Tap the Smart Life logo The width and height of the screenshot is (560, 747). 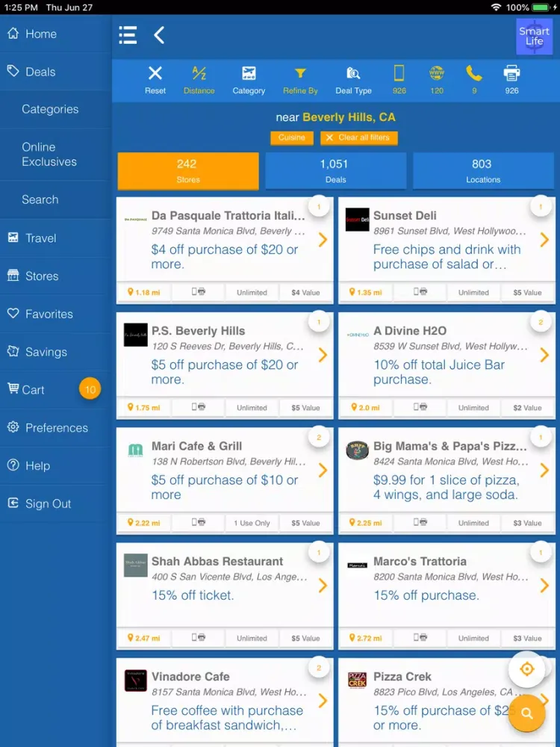pos(534,37)
